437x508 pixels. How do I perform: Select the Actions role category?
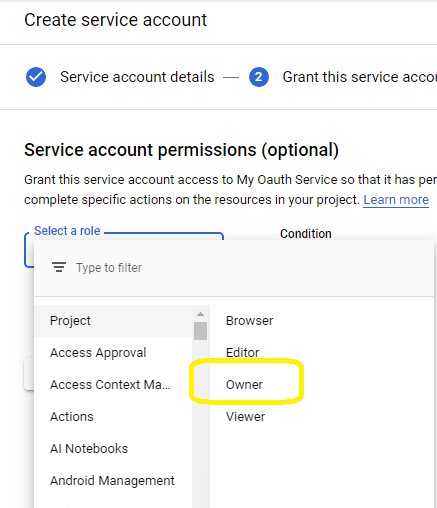113,417
